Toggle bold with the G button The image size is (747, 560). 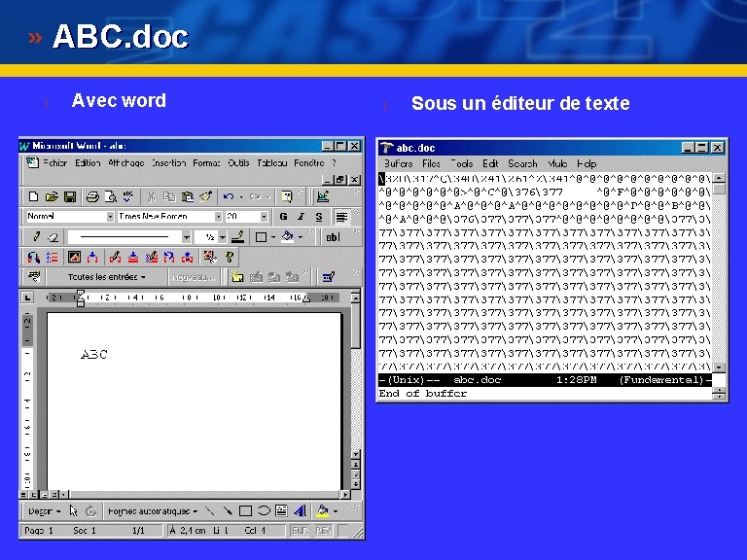tap(283, 217)
